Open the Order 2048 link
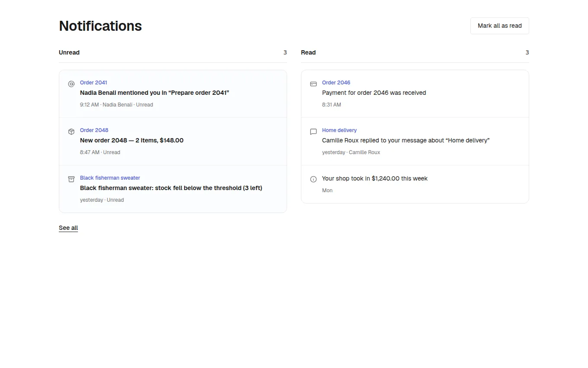 tap(94, 130)
